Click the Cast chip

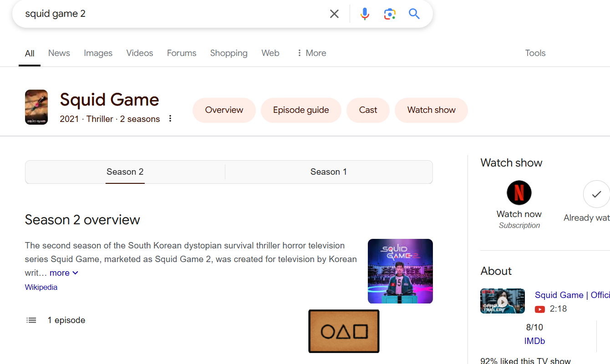pos(368,110)
